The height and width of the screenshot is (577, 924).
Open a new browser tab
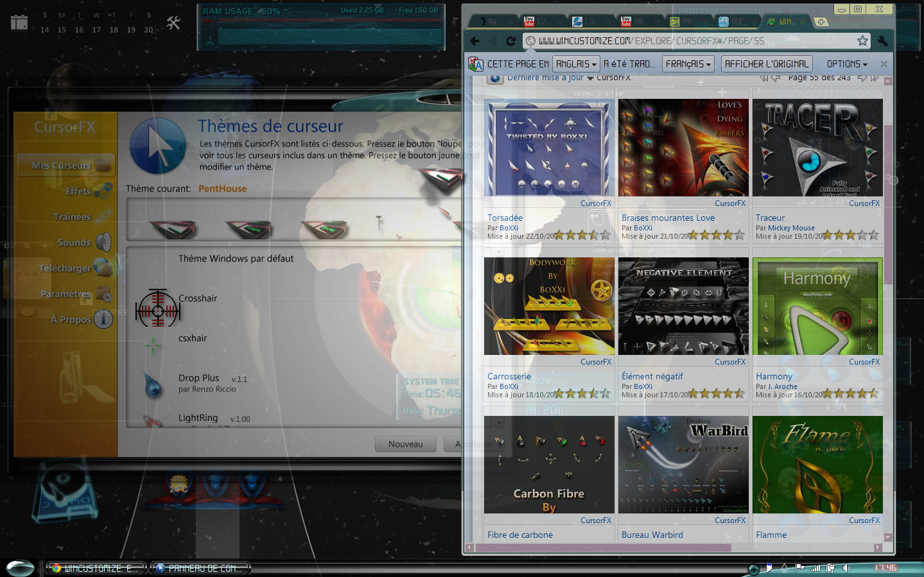821,22
